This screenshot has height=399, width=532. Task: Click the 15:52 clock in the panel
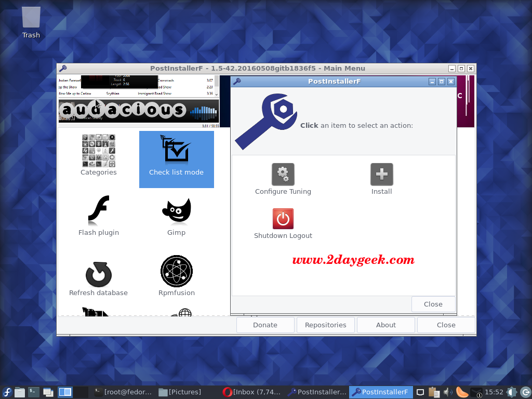(x=494, y=392)
